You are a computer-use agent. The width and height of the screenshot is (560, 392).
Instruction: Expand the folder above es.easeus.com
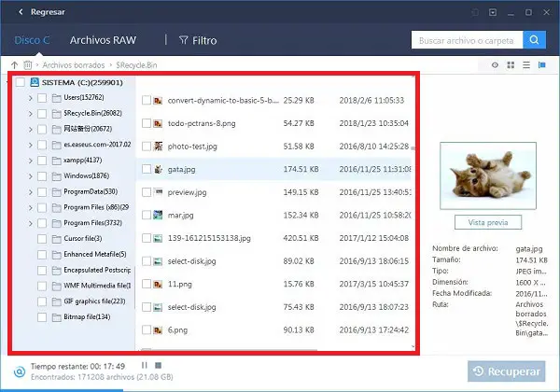31,129
